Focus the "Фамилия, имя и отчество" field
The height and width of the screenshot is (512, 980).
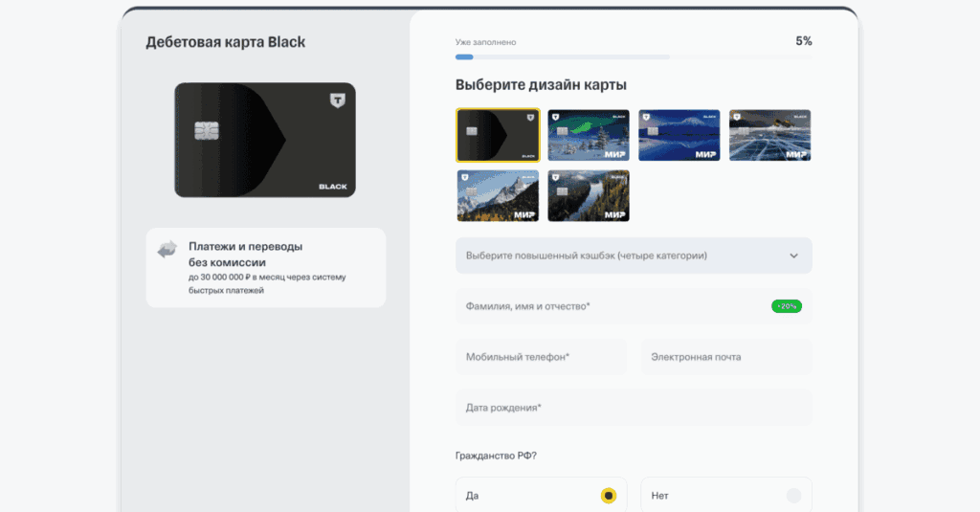(x=612, y=306)
